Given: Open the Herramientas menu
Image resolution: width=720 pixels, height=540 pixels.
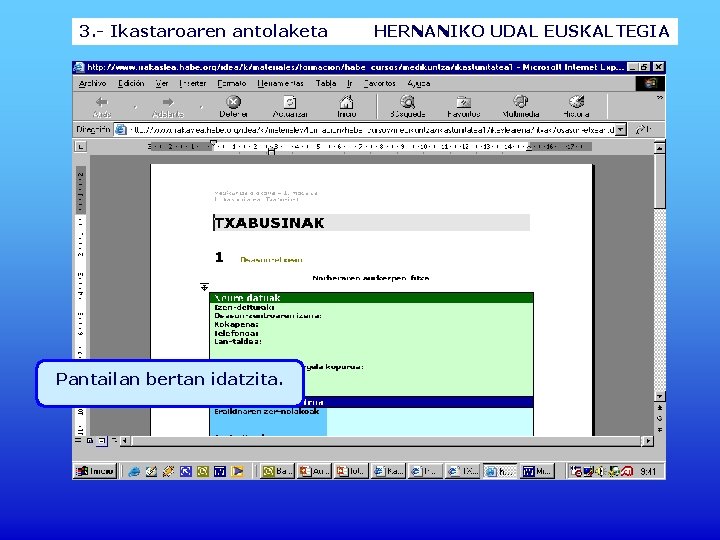Looking at the screenshot, I should [281, 84].
